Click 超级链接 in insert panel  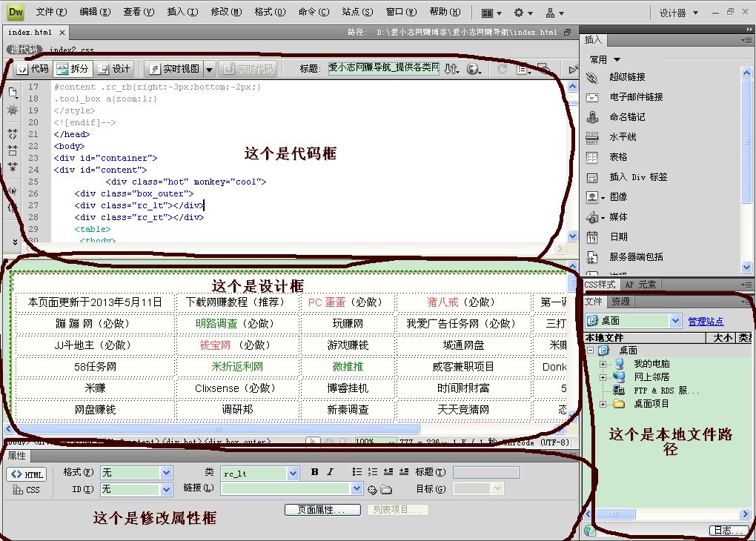click(627, 76)
